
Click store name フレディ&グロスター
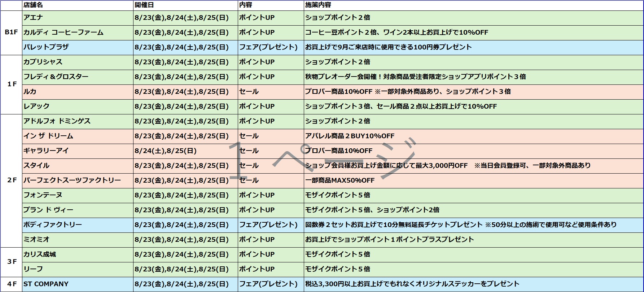pos(56,77)
